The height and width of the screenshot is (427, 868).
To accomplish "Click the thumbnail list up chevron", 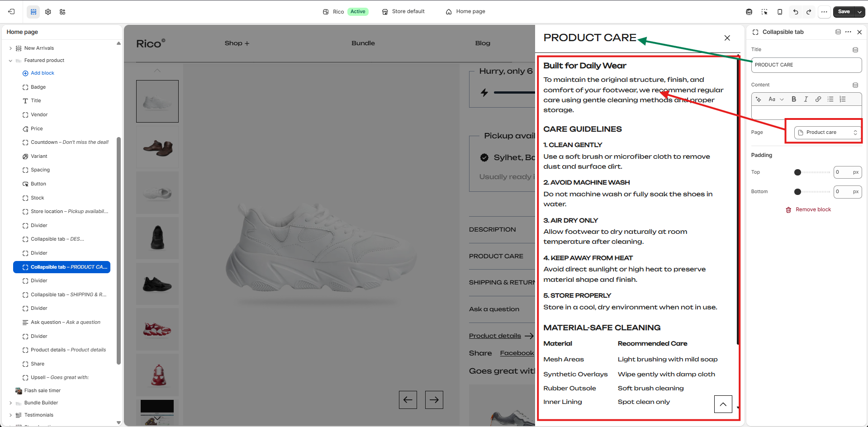I will click(x=157, y=71).
